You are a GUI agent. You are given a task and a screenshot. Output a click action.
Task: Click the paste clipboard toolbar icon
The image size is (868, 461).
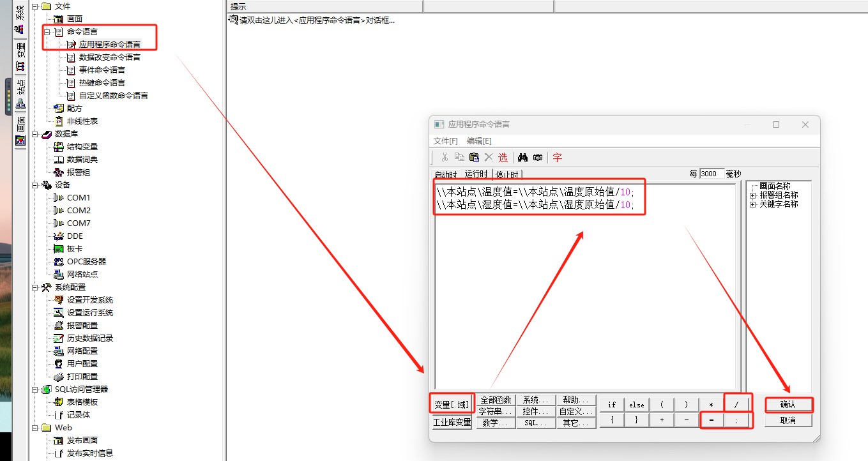click(474, 157)
